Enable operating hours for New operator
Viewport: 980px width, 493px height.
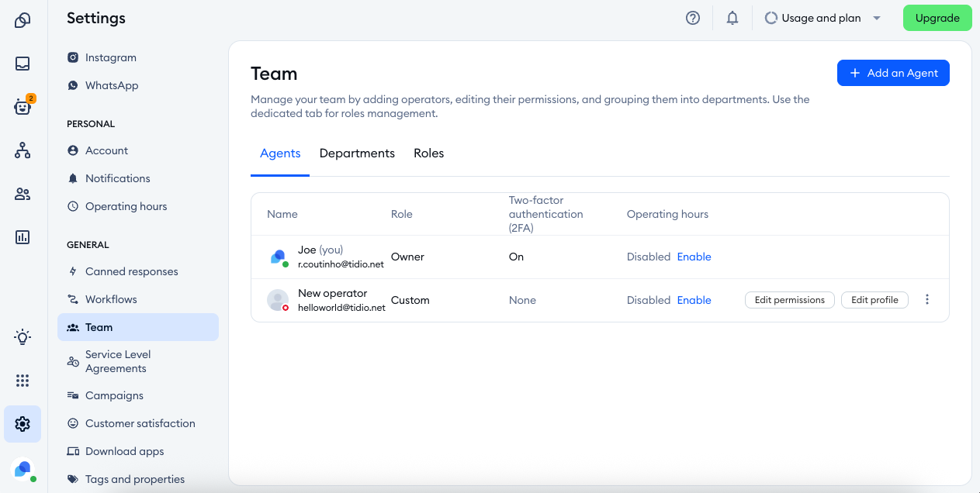pyautogui.click(x=694, y=300)
